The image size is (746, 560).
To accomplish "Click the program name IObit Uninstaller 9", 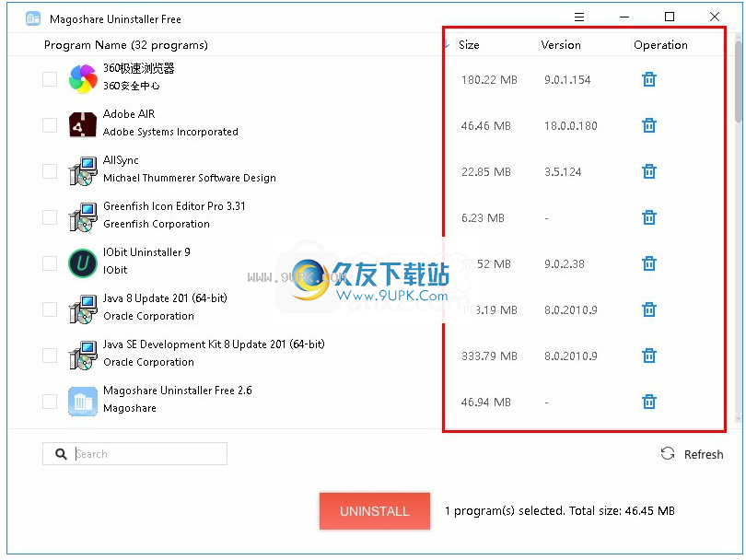I will pyautogui.click(x=146, y=252).
